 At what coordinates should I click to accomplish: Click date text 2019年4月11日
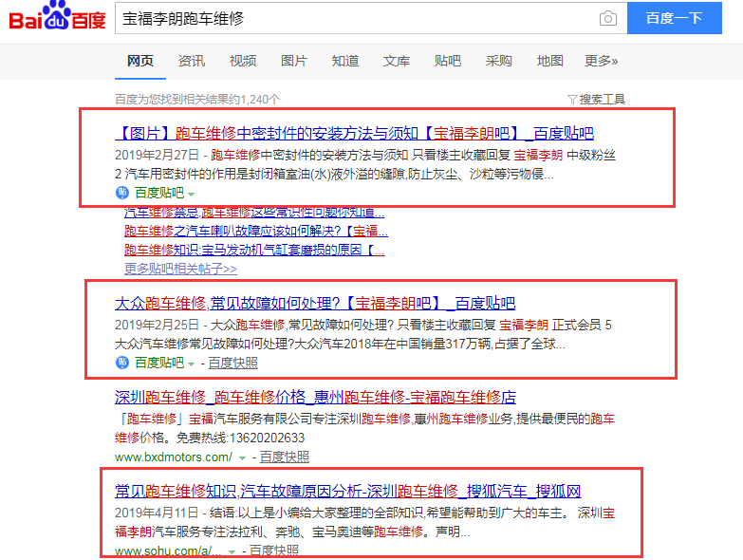[157, 513]
